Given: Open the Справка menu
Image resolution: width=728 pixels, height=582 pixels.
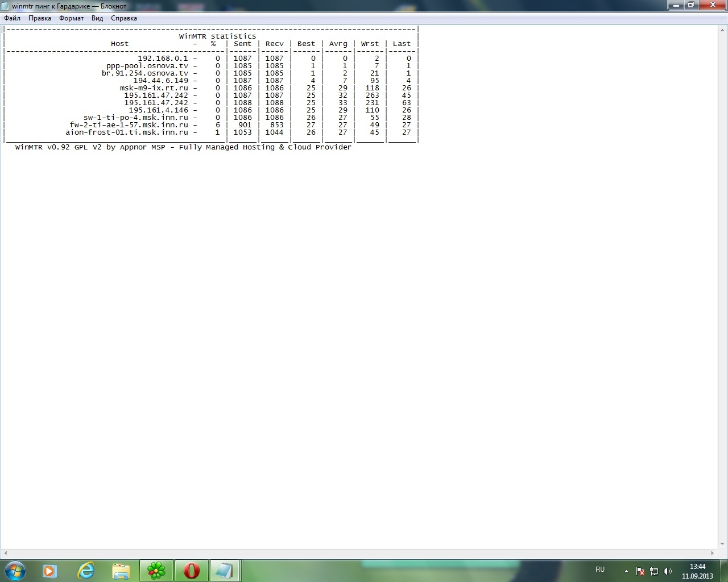Looking at the screenshot, I should 124,18.
